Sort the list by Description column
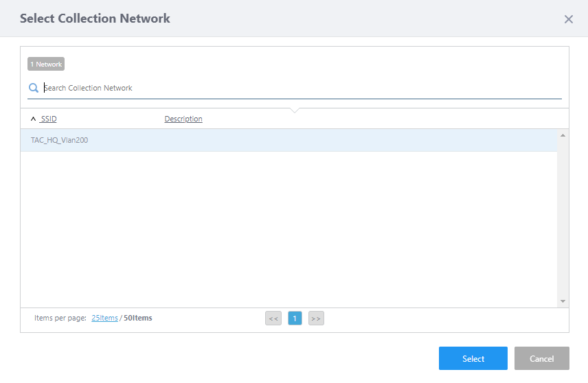Image resolution: width=588 pixels, height=383 pixels. [183, 119]
